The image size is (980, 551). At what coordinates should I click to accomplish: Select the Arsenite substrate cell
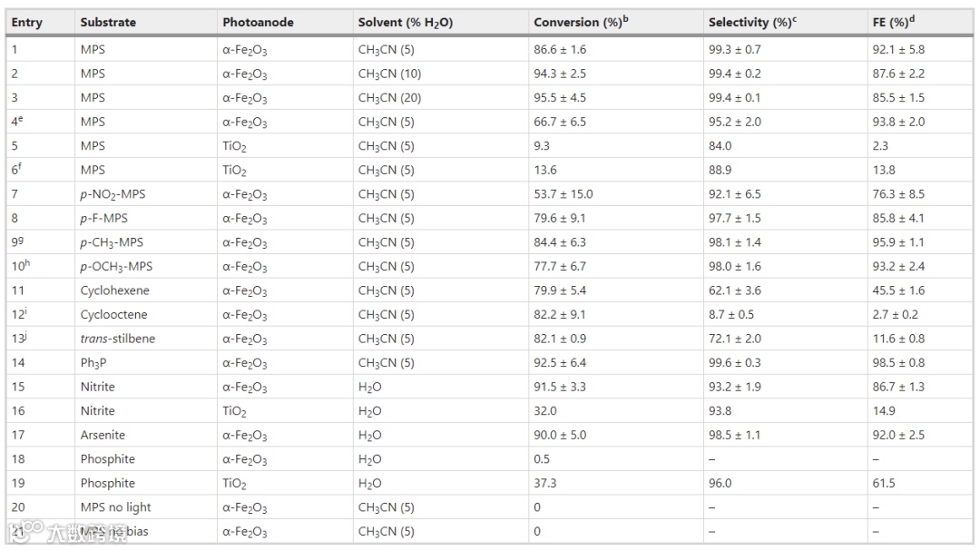click(x=103, y=436)
